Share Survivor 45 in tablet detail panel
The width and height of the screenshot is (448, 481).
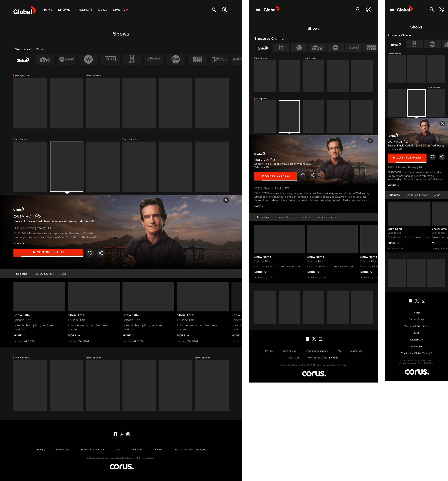click(x=312, y=175)
